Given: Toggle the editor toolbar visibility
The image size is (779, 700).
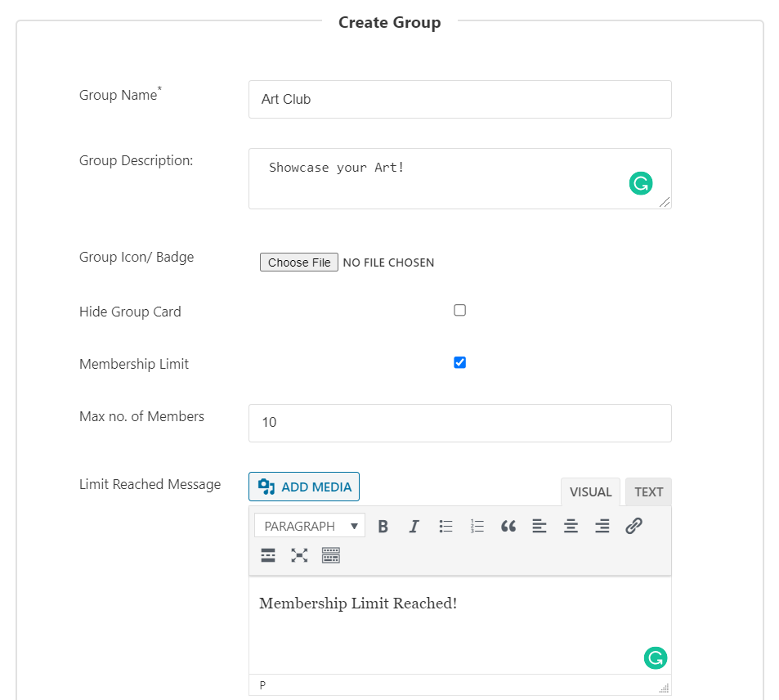Looking at the screenshot, I should pyautogui.click(x=330, y=555).
